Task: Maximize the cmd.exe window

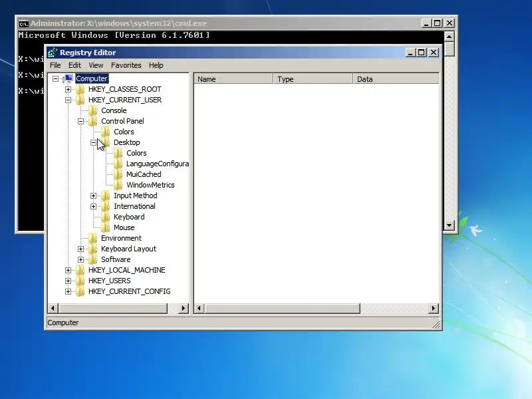Action: [x=438, y=23]
